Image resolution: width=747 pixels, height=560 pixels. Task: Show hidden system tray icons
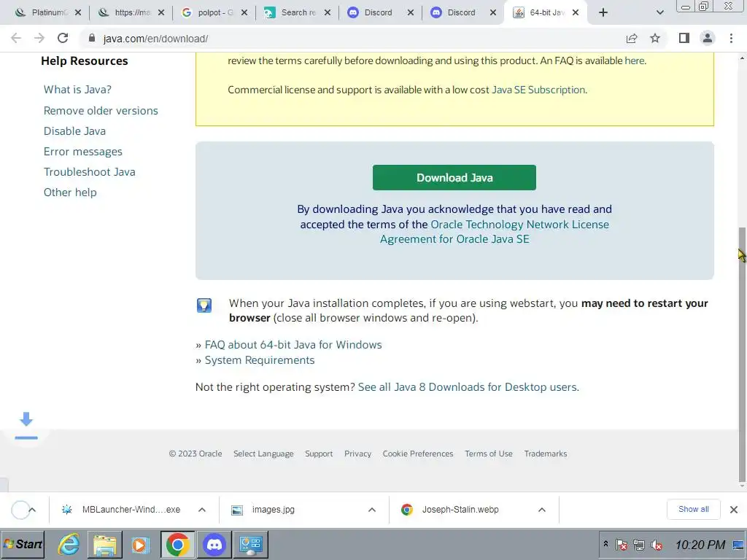tap(605, 544)
